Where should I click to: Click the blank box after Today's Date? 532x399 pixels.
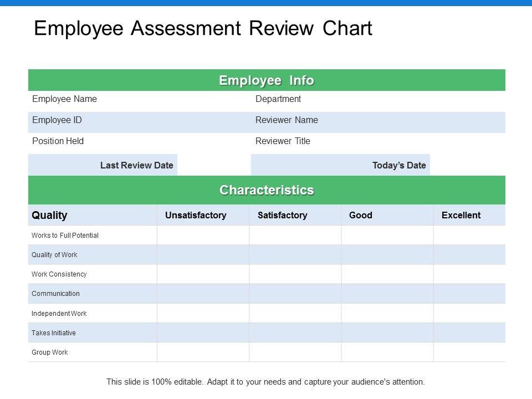coord(467,165)
